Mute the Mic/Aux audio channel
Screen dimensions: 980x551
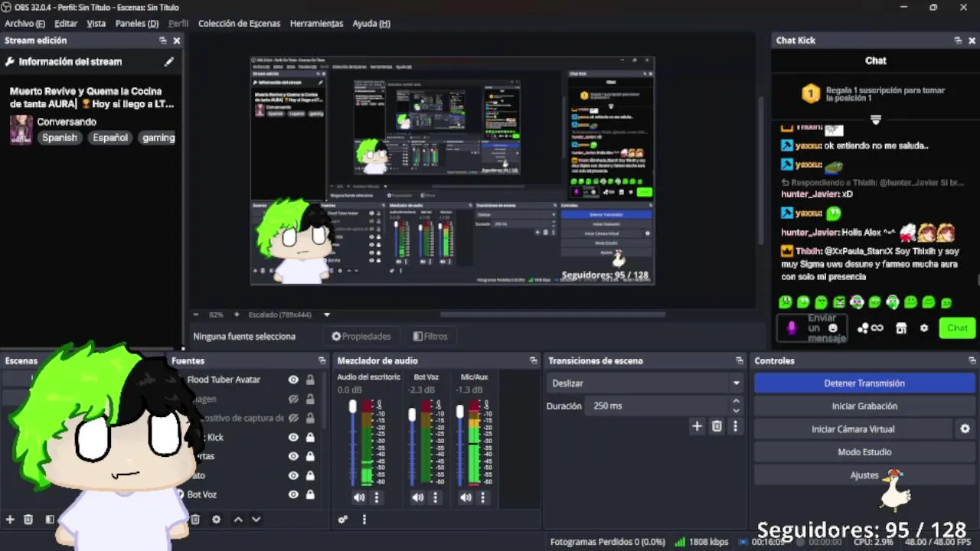tap(465, 497)
